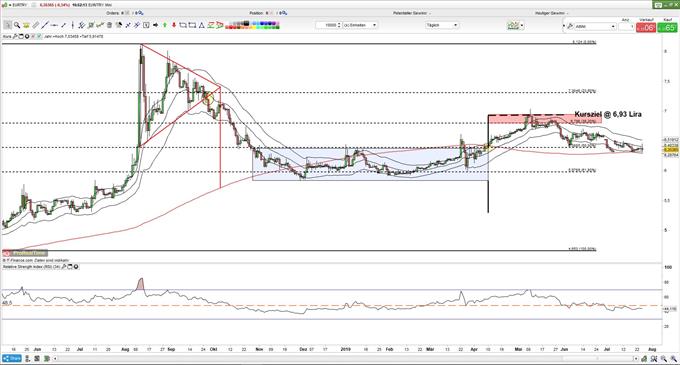Select the text box annotation tool
This screenshot has width=680, height=365.
click(146, 25)
